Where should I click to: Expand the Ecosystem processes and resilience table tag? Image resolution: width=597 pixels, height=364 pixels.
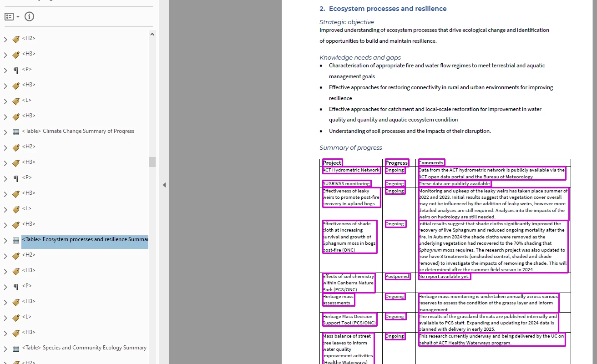click(5, 240)
